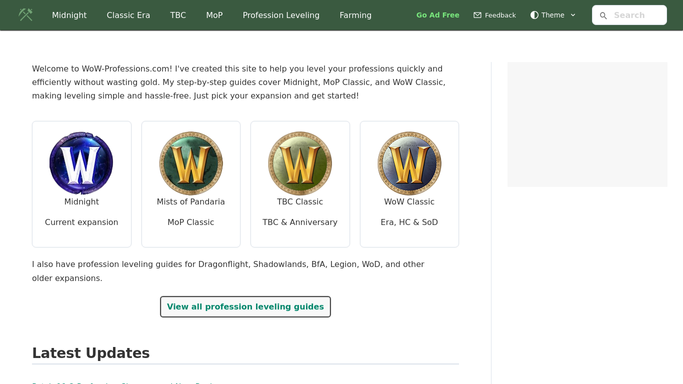Open the Midnight navigation menu item
Viewport: 683px width, 384px height.
pos(69,15)
